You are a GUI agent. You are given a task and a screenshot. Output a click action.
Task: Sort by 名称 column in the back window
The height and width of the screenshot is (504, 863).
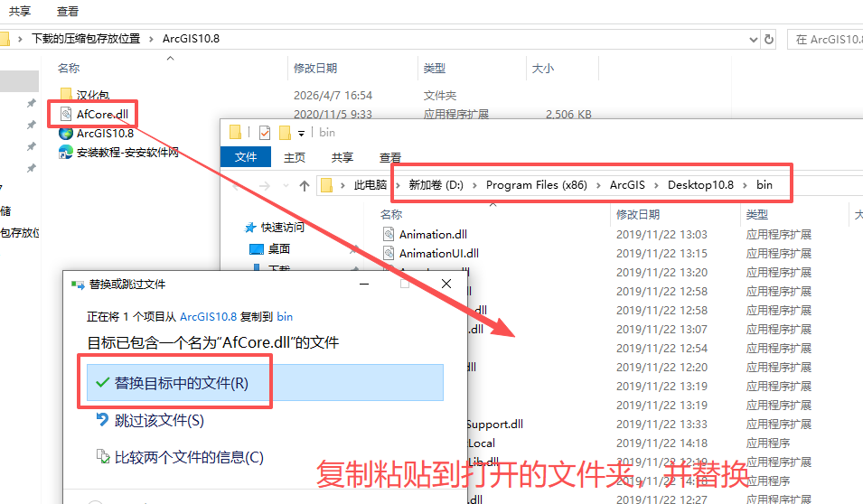69,69
